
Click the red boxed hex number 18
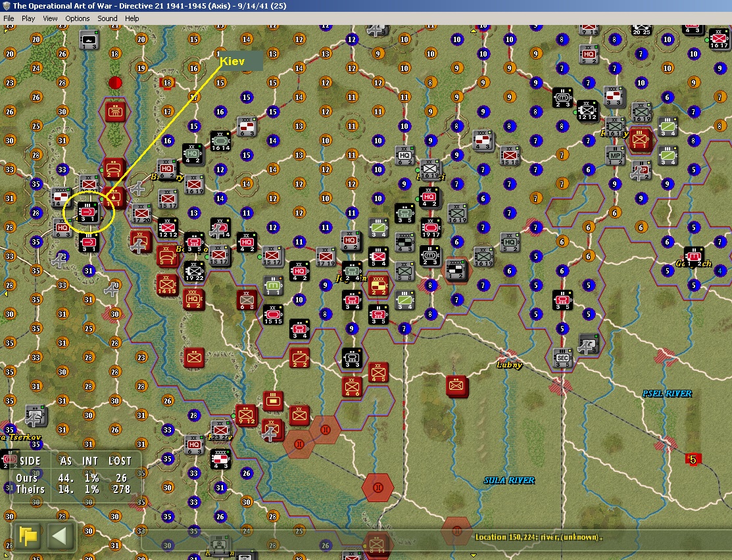click(x=167, y=83)
